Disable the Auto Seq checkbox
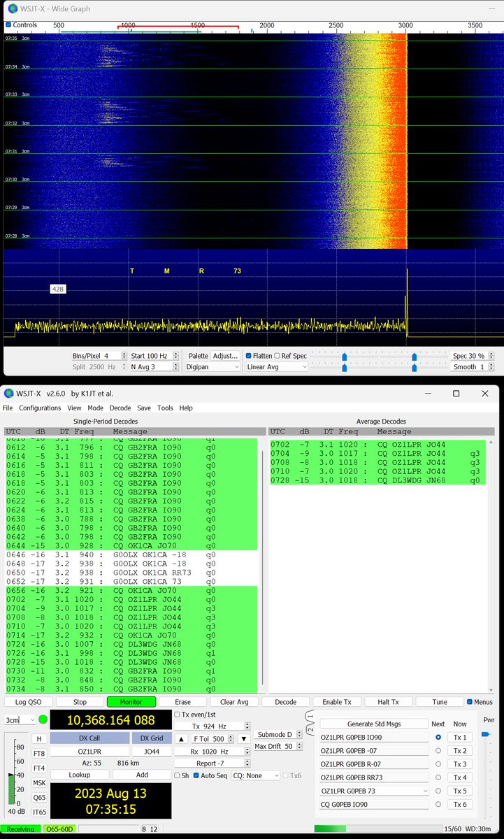504x839 pixels. [x=196, y=775]
